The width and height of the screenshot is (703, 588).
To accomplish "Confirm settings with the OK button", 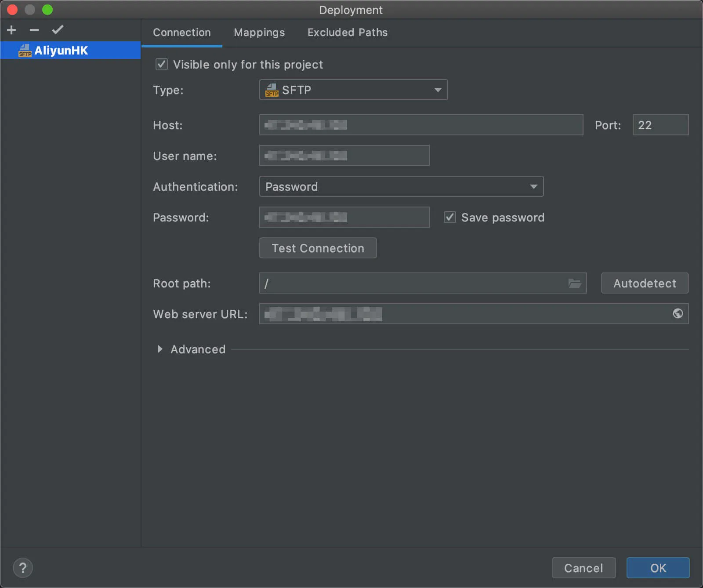I will point(657,568).
